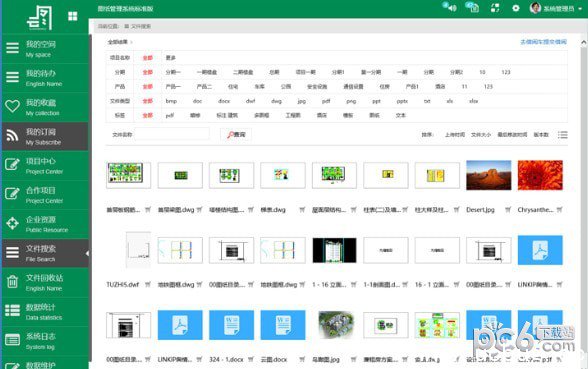Click the heart icon for My collection
The image size is (588, 369).
coord(12,106)
